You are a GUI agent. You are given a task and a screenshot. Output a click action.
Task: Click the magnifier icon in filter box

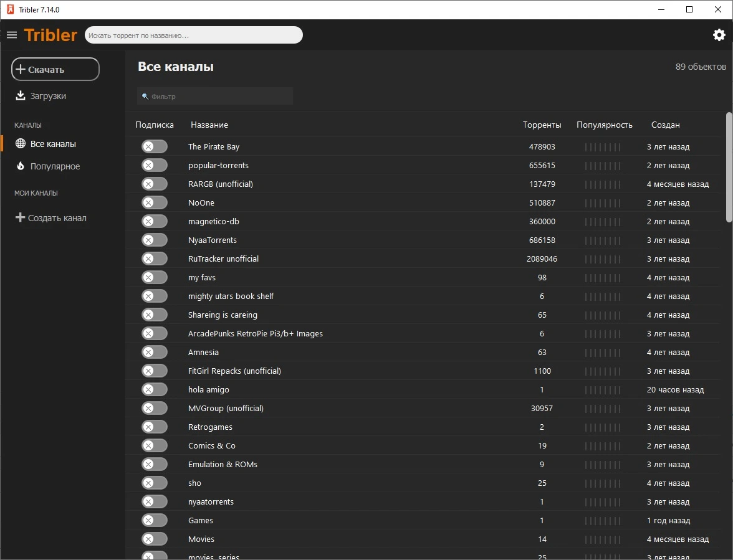145,96
